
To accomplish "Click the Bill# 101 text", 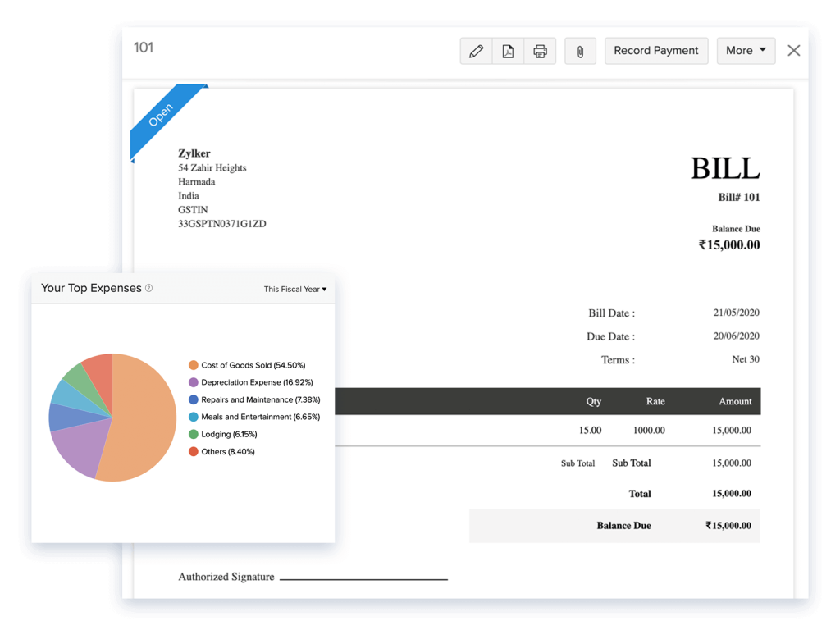I will click(739, 197).
